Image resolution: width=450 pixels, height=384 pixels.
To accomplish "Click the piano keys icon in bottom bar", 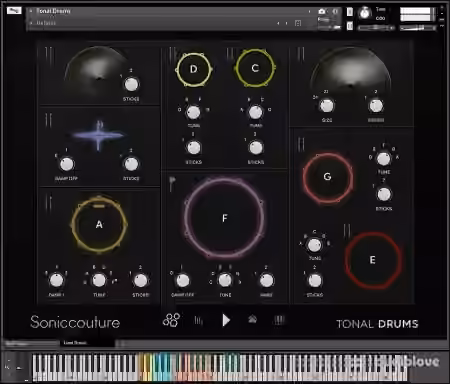I will 279,320.
